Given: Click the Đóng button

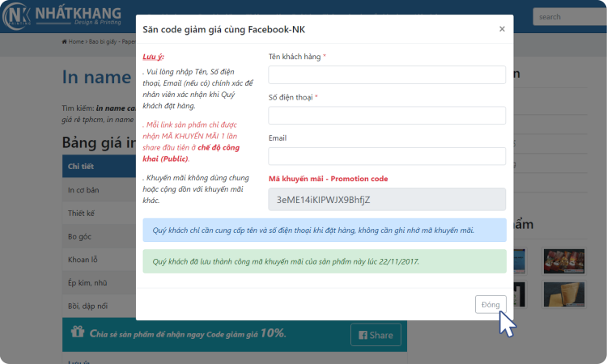Looking at the screenshot, I should coord(490,304).
